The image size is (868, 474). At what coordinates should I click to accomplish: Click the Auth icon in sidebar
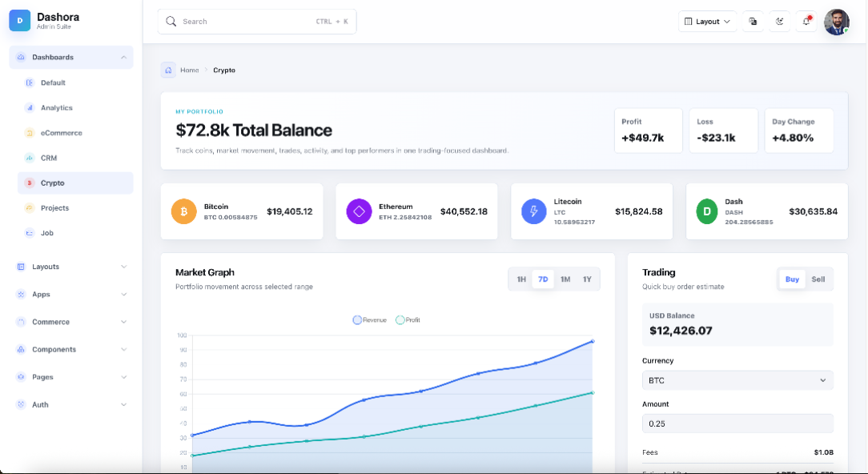[x=21, y=405]
